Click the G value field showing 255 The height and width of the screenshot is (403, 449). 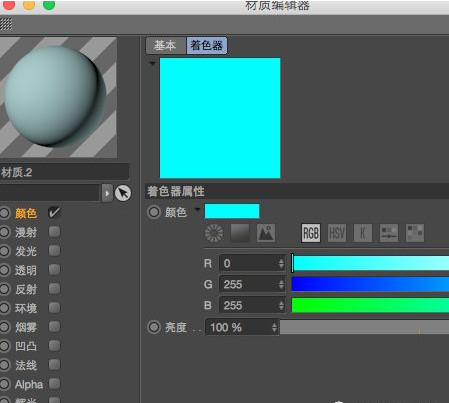point(252,285)
